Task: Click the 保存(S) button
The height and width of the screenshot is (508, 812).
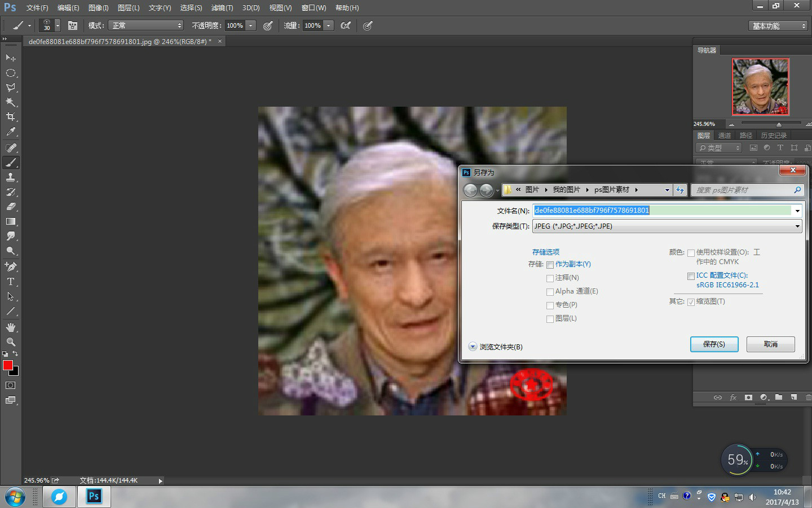Action: 714,344
